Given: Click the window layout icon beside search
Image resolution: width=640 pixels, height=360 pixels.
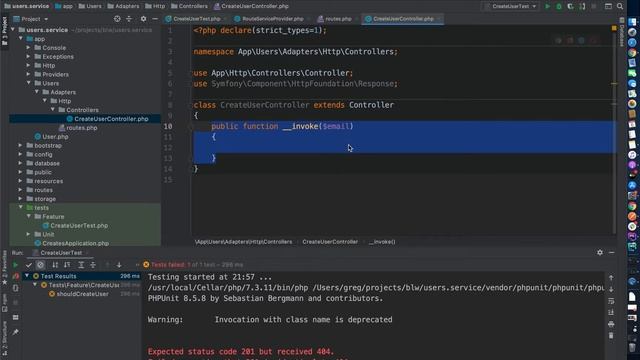Looking at the screenshot, I should [x=608, y=7].
